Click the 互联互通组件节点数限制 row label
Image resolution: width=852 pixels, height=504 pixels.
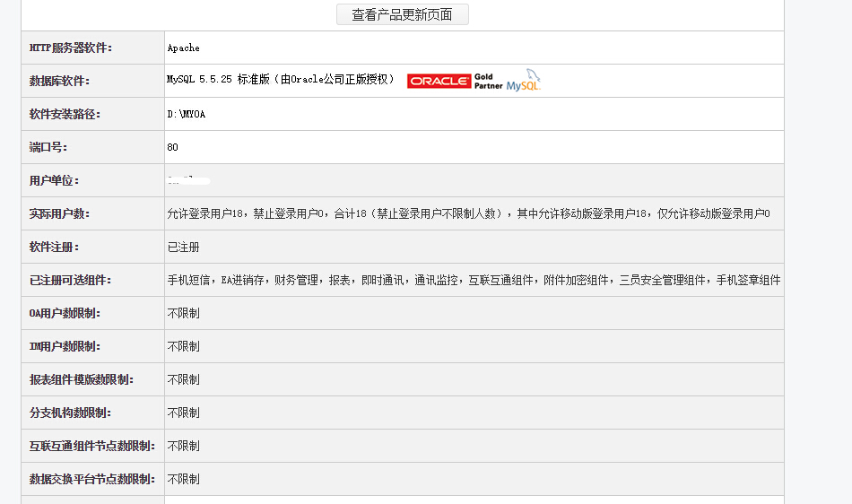(x=91, y=446)
